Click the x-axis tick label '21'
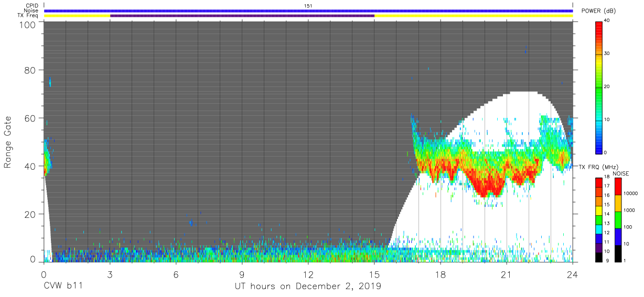This screenshot has height=297, width=644. point(507,274)
